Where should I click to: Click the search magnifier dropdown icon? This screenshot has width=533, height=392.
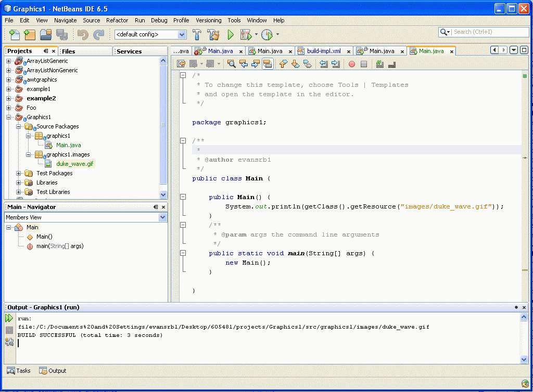click(x=445, y=32)
